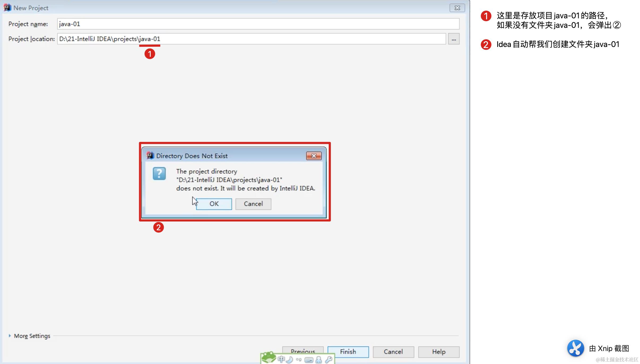
Task: Confirm directory creation with OK
Action: [214, 204]
